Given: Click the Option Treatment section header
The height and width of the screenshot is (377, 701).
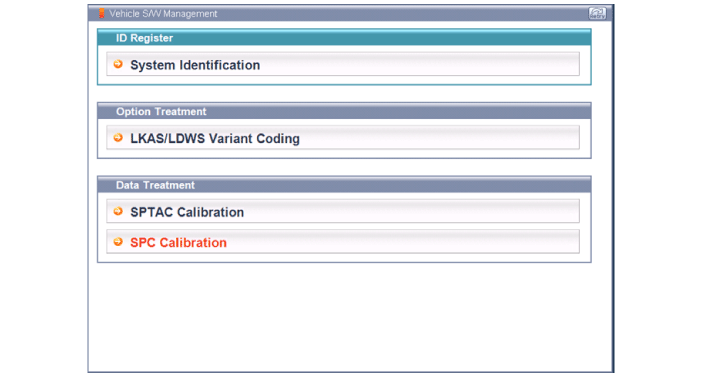Looking at the screenshot, I should (x=344, y=111).
